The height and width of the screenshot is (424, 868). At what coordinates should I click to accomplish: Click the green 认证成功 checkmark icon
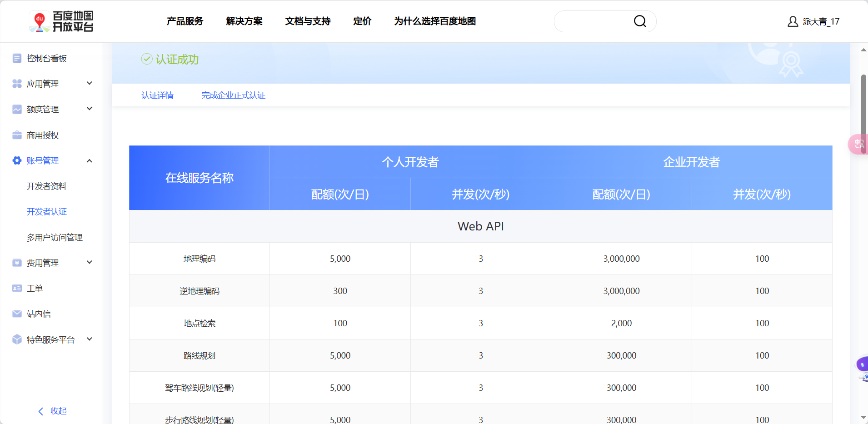(147, 59)
